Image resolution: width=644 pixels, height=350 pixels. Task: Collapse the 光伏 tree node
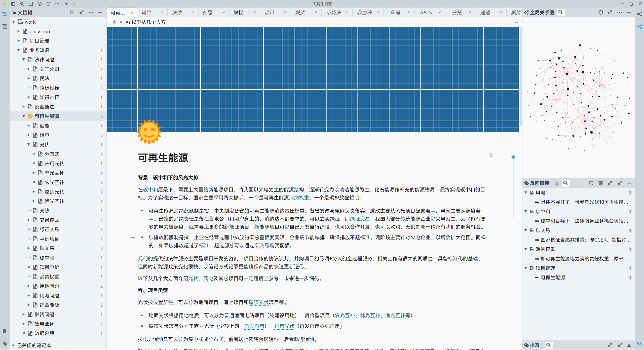[x=28, y=144]
